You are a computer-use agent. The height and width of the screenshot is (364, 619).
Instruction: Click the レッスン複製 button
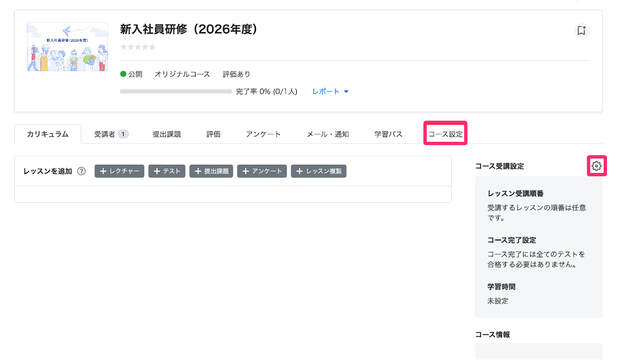(x=319, y=171)
